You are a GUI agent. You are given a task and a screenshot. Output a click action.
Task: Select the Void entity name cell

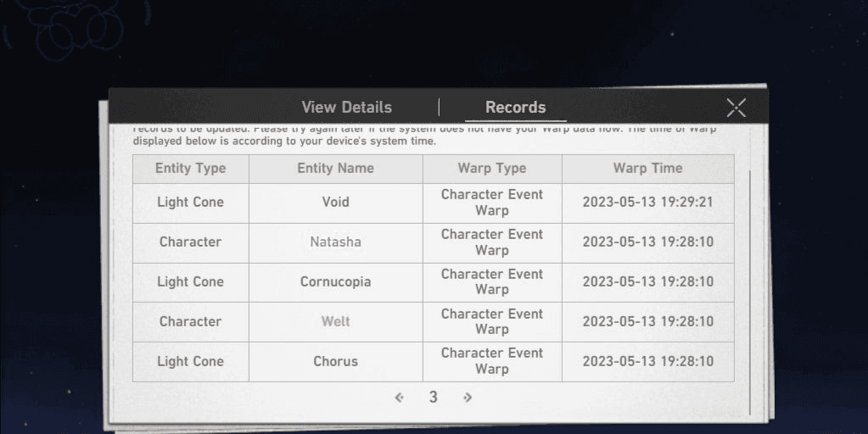335,203
